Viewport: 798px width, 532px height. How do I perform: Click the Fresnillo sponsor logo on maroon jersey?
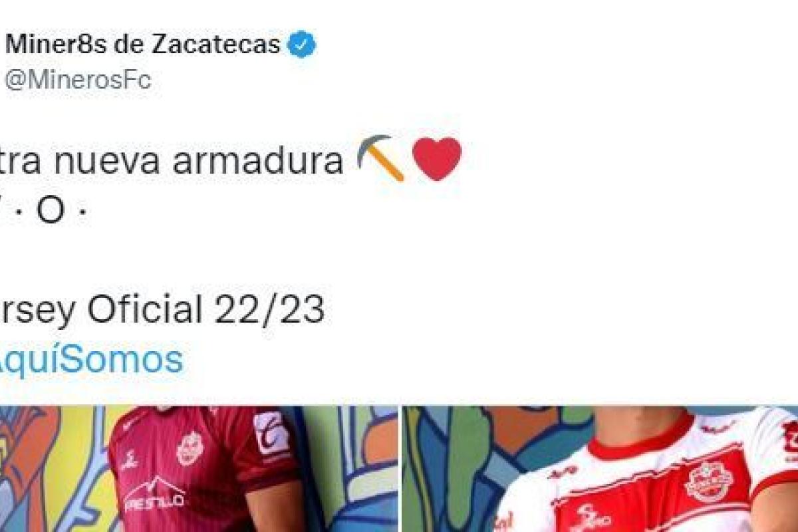[155, 494]
